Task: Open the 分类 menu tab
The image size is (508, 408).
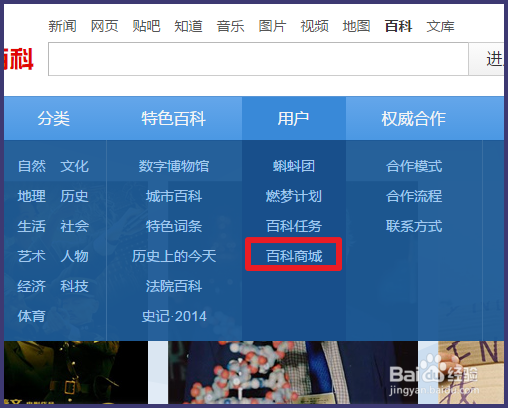Action: (x=54, y=118)
